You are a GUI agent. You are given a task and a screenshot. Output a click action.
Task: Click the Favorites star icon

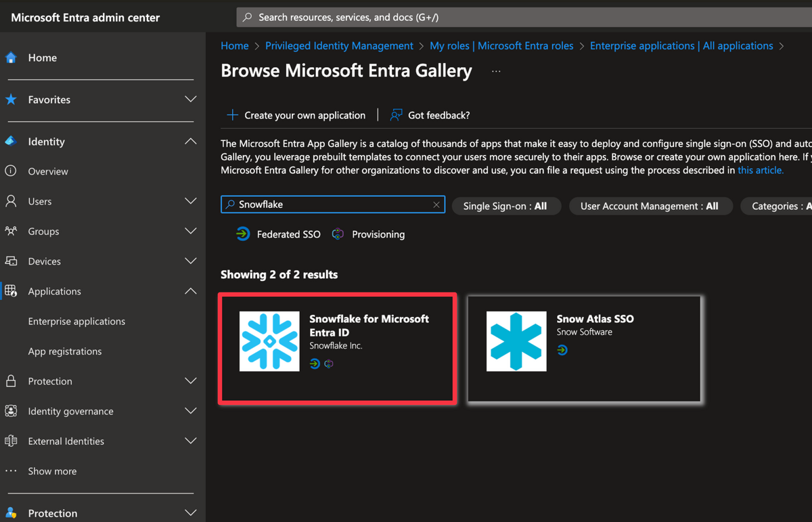click(11, 100)
